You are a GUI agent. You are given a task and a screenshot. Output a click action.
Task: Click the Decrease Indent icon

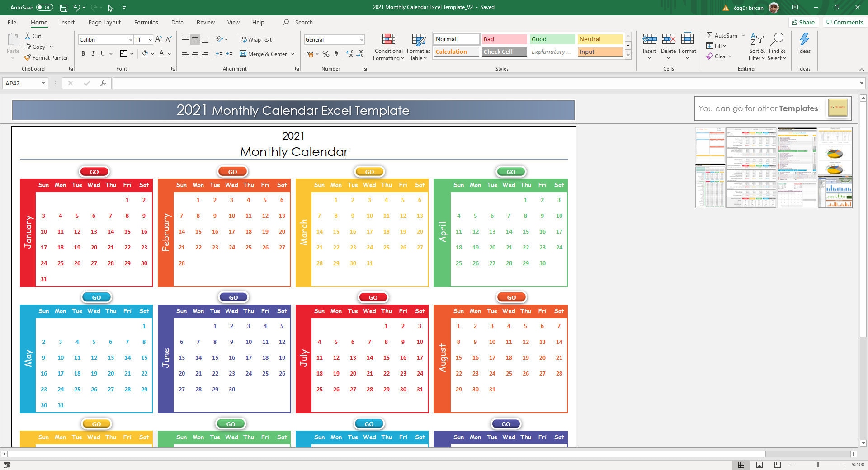pyautogui.click(x=219, y=54)
